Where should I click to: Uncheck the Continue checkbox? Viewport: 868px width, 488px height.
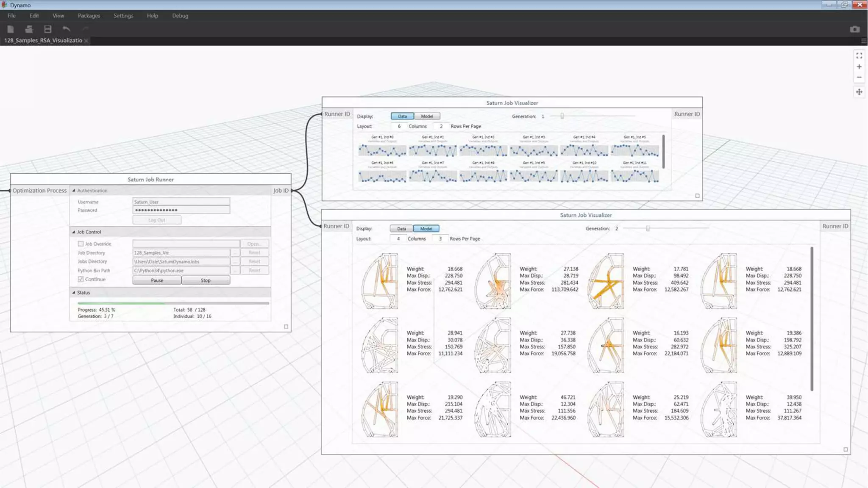[81, 279]
